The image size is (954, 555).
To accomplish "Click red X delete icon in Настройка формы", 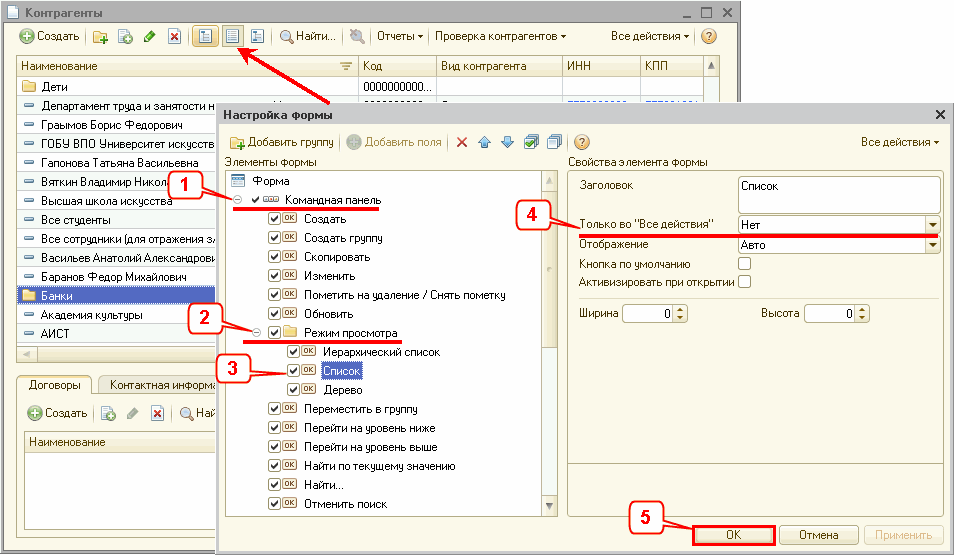I will [462, 142].
